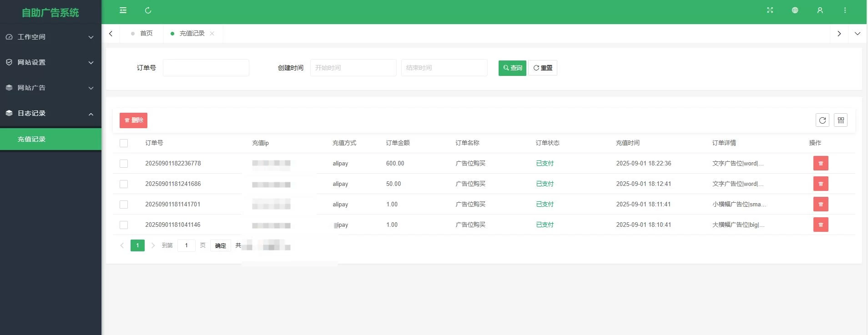Check the box for order 20250901181041146
This screenshot has height=335, width=868.
pos(124,225)
